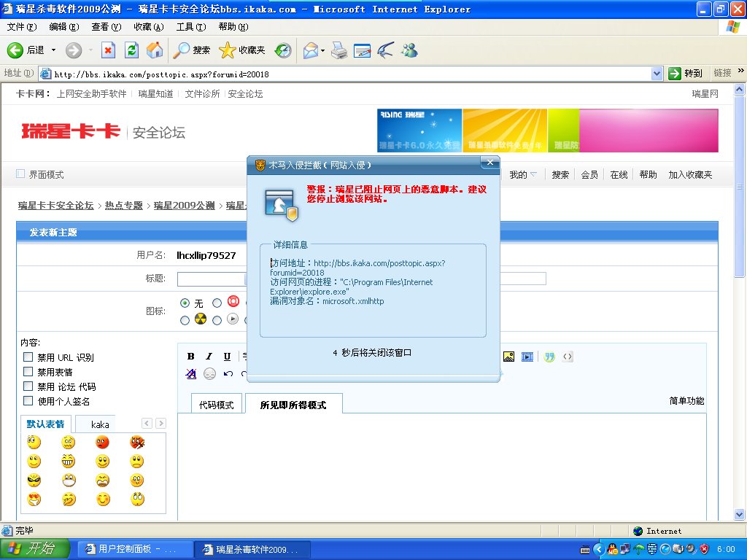The image size is (747, 560).
Task: Apply Underline formatting in editor
Action: coord(228,356)
